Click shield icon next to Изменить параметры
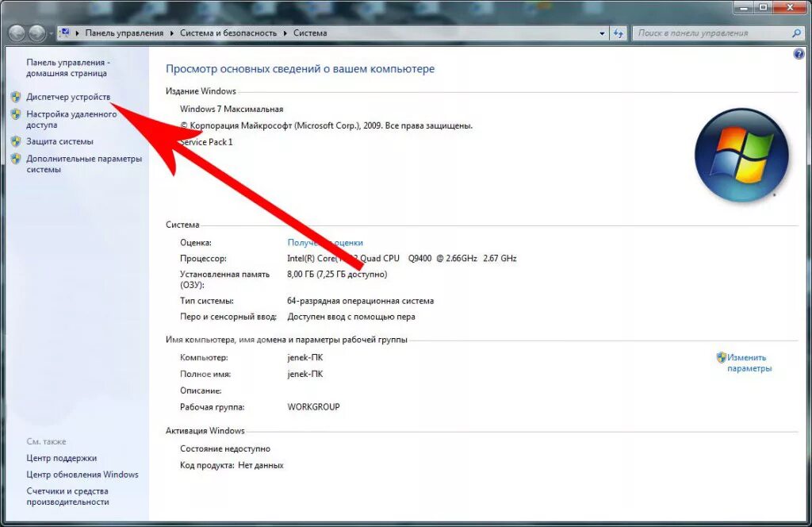Screen dimensions: 812x527 pyautogui.click(x=722, y=357)
